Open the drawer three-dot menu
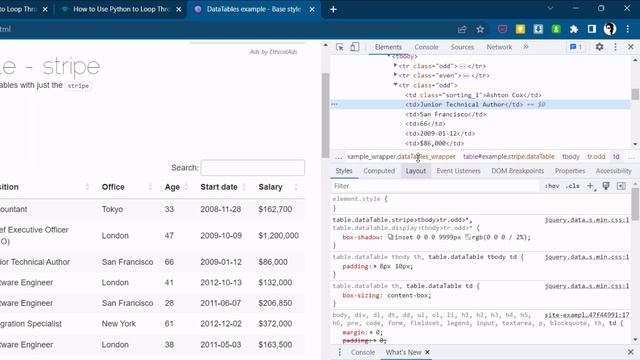This screenshot has width=640, height=360. [340, 352]
